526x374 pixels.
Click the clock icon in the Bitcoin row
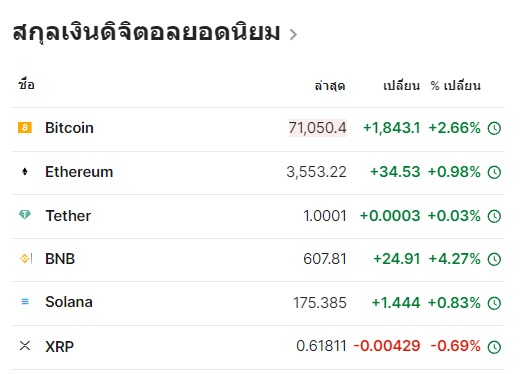coord(494,128)
